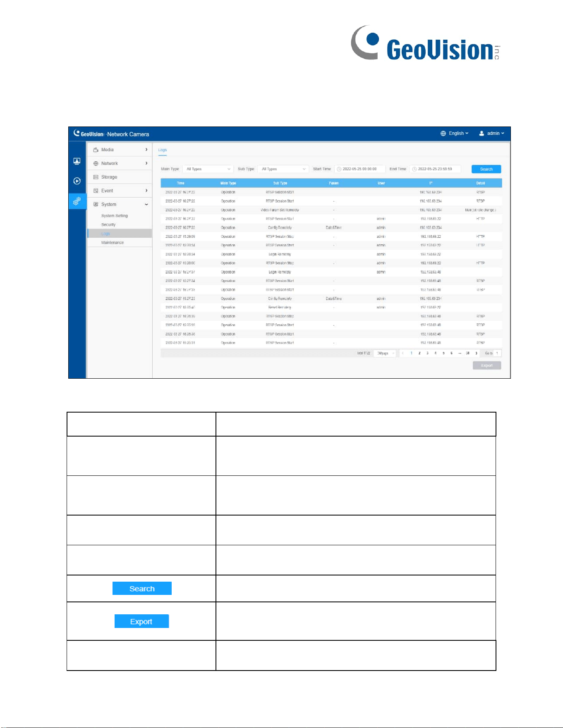Click the large Search button in description table
This screenshot has width=563, height=728.
(142, 589)
